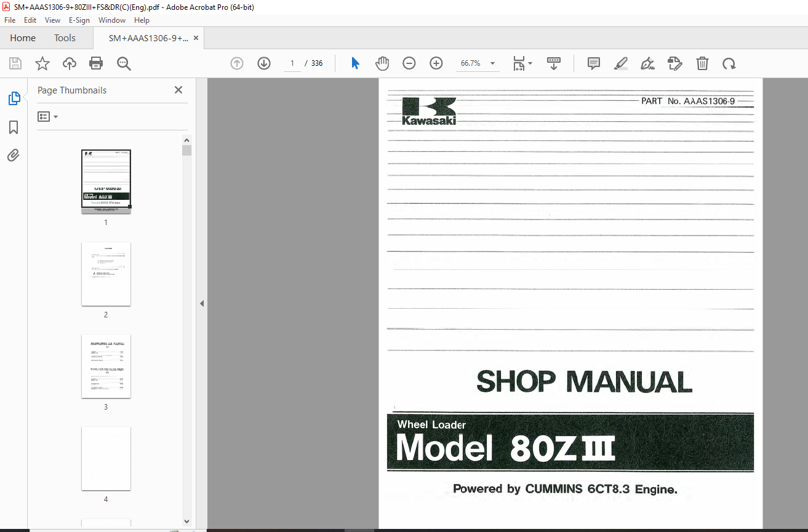This screenshot has height=532, width=808.
Task: Switch to the Tools tab
Action: (x=65, y=38)
